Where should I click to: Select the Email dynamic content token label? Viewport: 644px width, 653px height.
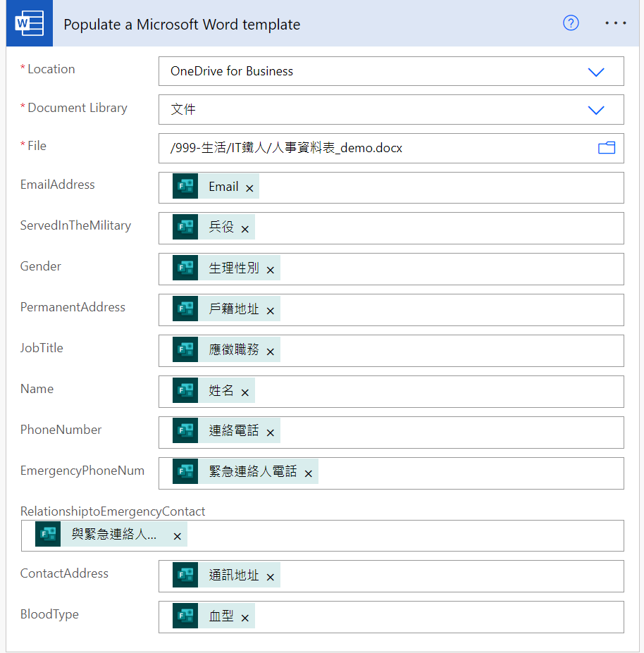coord(223,187)
